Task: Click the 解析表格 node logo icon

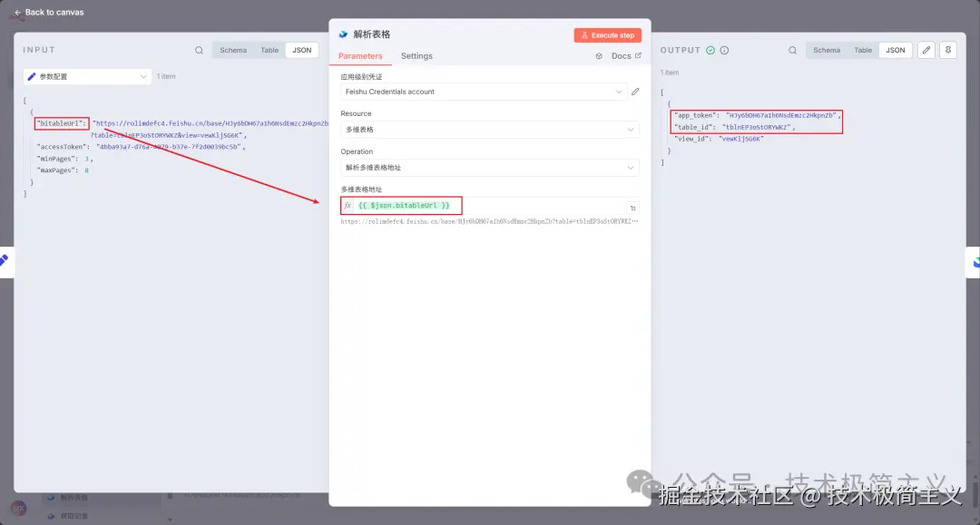Action: tap(343, 34)
